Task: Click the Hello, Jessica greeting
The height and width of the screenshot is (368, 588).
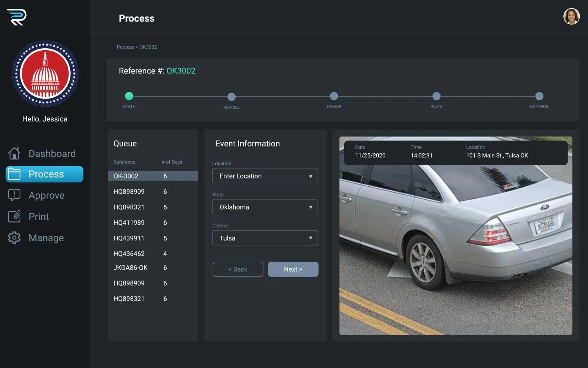Action: 45,119
